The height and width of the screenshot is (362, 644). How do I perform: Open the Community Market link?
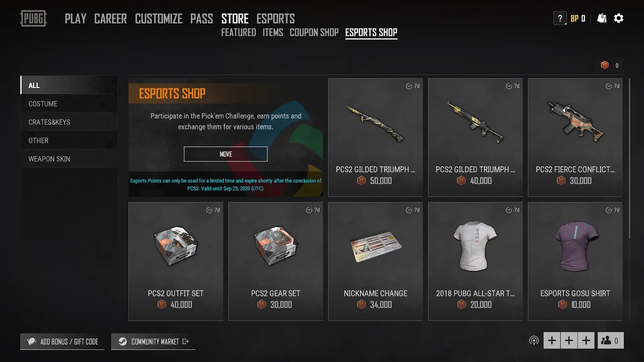[153, 341]
